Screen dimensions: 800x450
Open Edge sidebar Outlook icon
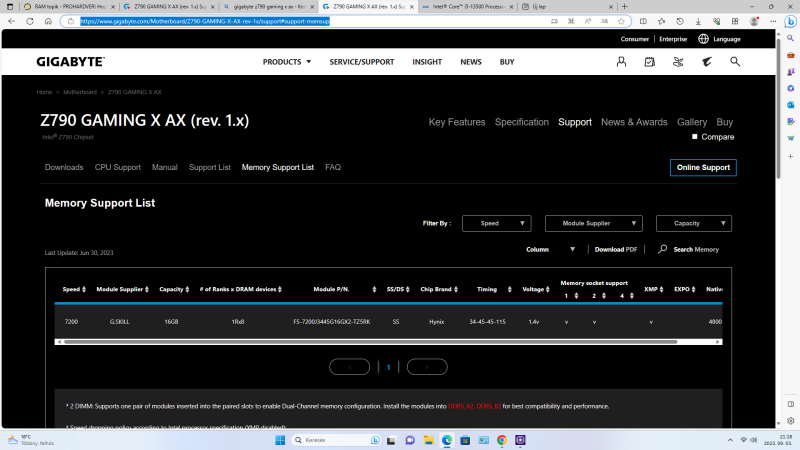tap(791, 105)
